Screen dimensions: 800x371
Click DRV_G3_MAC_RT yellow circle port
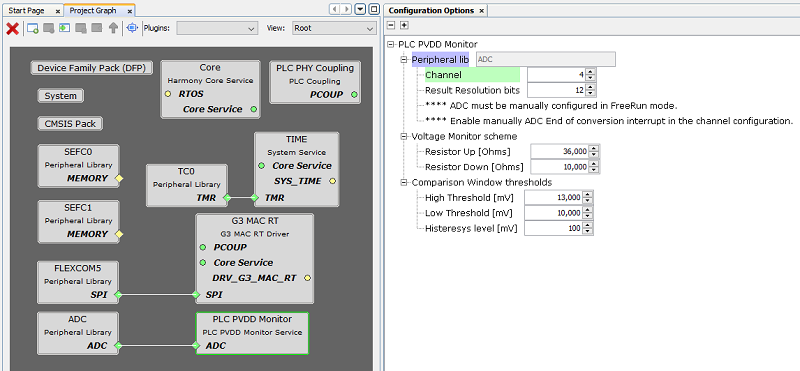coord(307,278)
